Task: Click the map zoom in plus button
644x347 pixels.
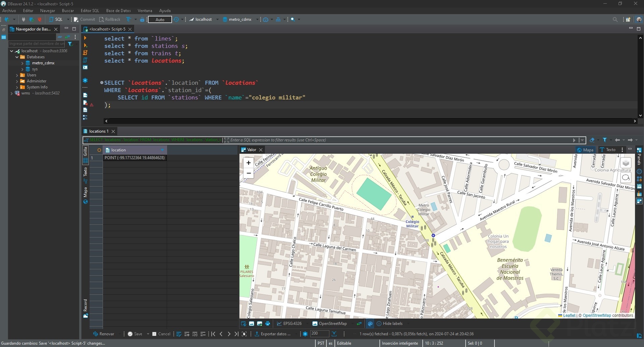Action: click(249, 163)
